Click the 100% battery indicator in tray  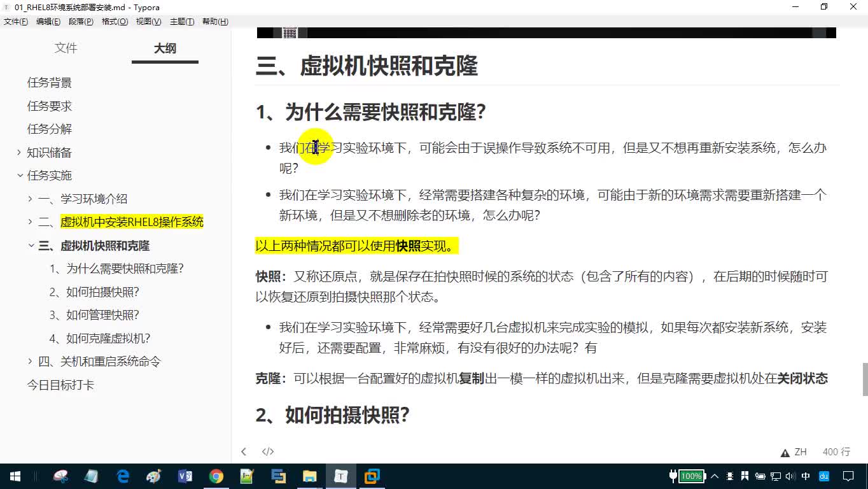tap(691, 476)
